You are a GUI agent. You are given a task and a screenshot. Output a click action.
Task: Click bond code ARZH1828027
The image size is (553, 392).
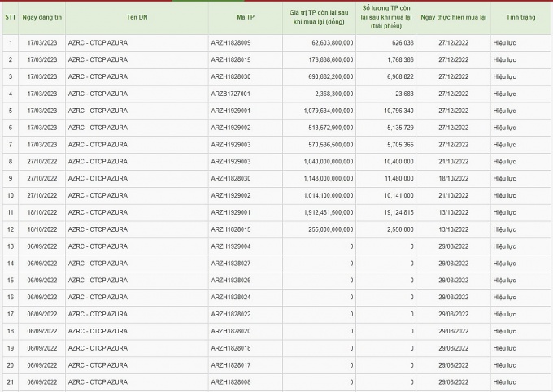[x=231, y=264]
